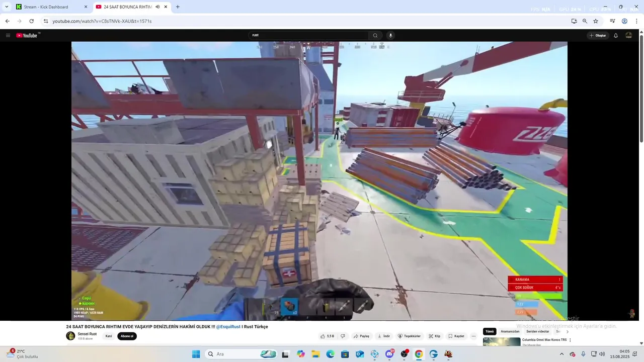Open Sensei Rust channel avatar
Image resolution: width=644 pixels, height=362 pixels.
70,336
